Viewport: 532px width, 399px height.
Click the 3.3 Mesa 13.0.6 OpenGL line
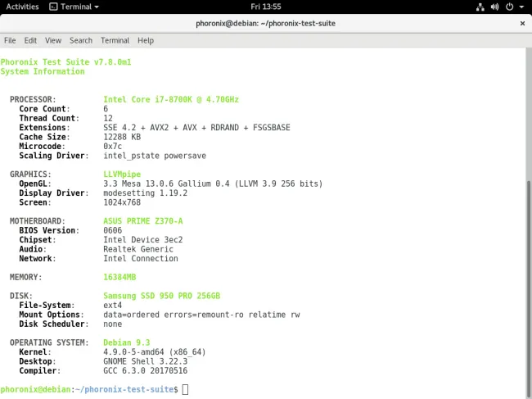(x=213, y=184)
